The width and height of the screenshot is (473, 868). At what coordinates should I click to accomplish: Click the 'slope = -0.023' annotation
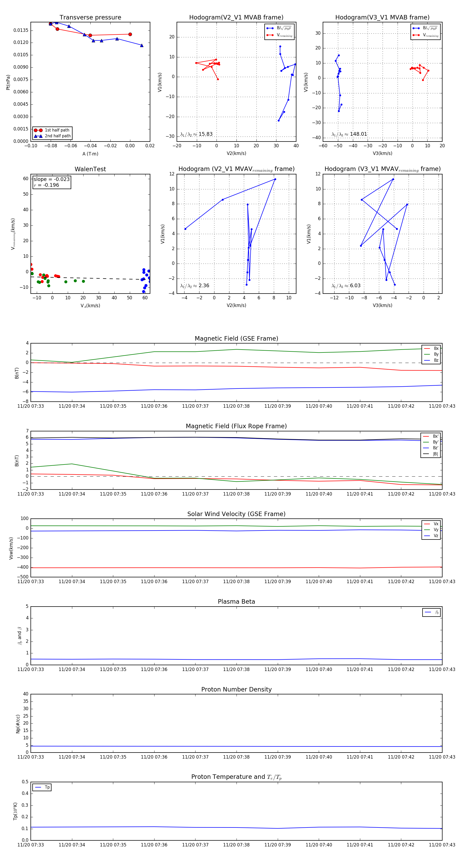coord(52,179)
